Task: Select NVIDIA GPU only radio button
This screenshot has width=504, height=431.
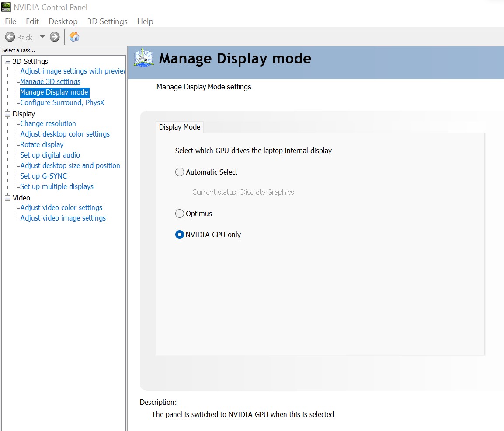Action: point(179,235)
